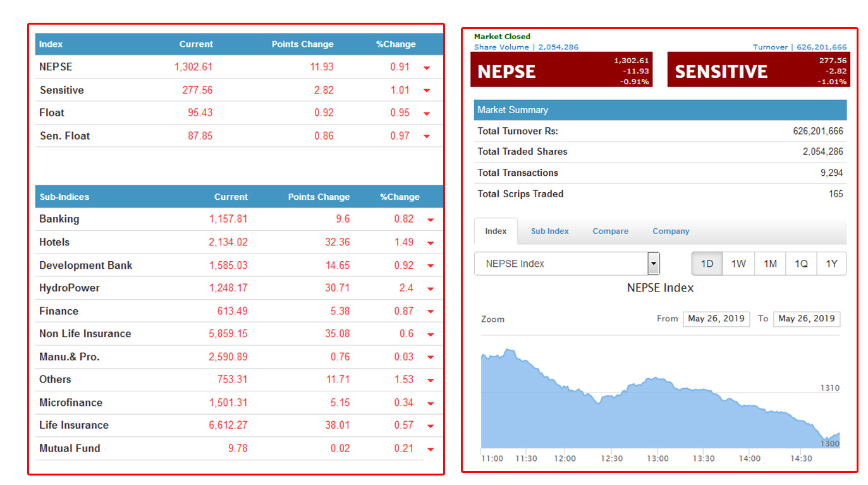
Task: Click the Development Bank sub-index name
Action: tap(86, 265)
